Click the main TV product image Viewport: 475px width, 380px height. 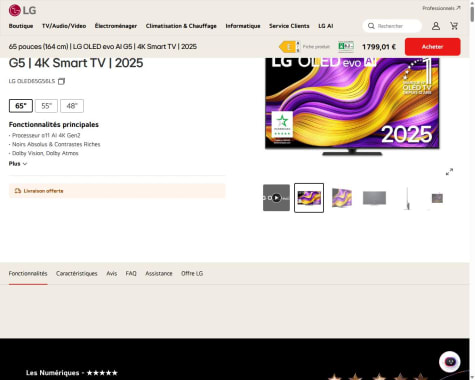click(352, 106)
